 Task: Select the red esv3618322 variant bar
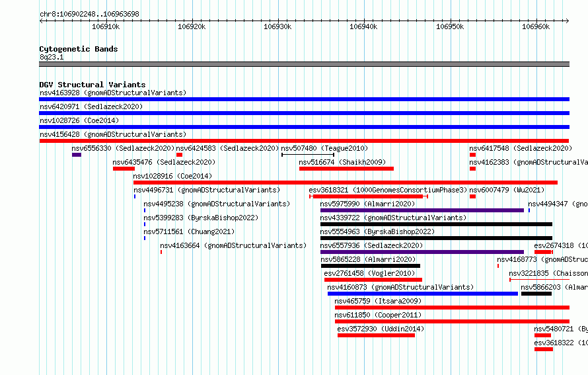[544, 349]
